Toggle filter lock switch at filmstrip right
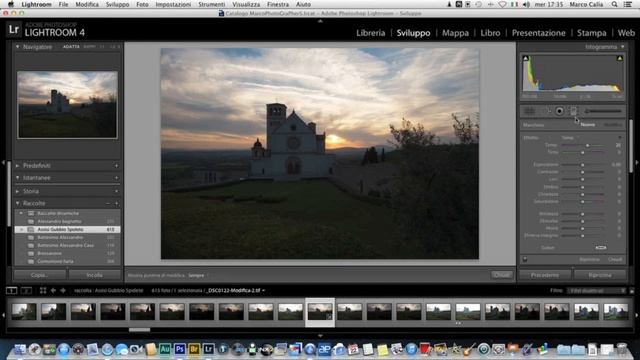This screenshot has height=360, width=640. click(632, 291)
